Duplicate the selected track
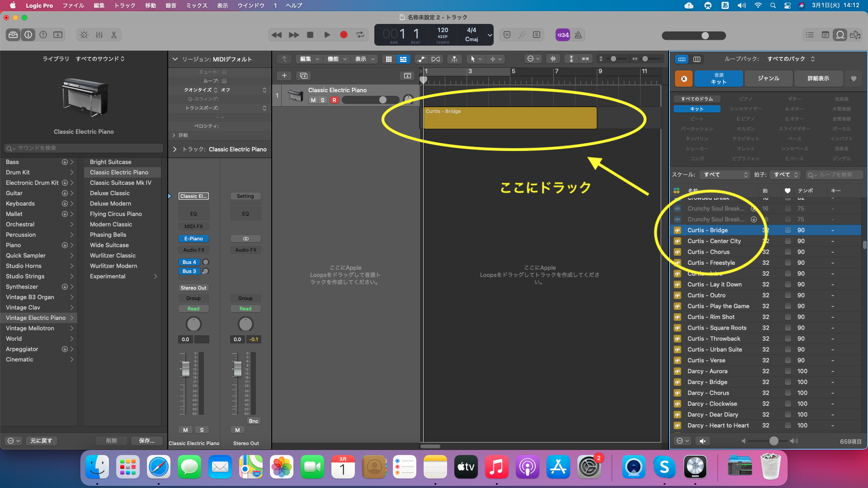The width and height of the screenshot is (868, 488). [x=304, y=75]
